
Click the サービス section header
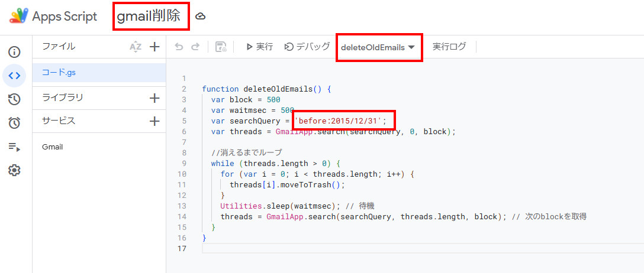pyautogui.click(x=59, y=121)
